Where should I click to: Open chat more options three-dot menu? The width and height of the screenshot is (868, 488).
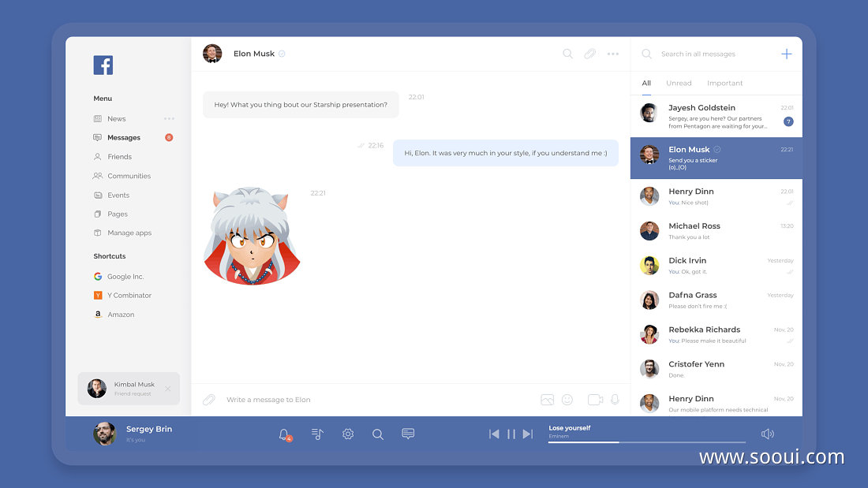click(613, 54)
